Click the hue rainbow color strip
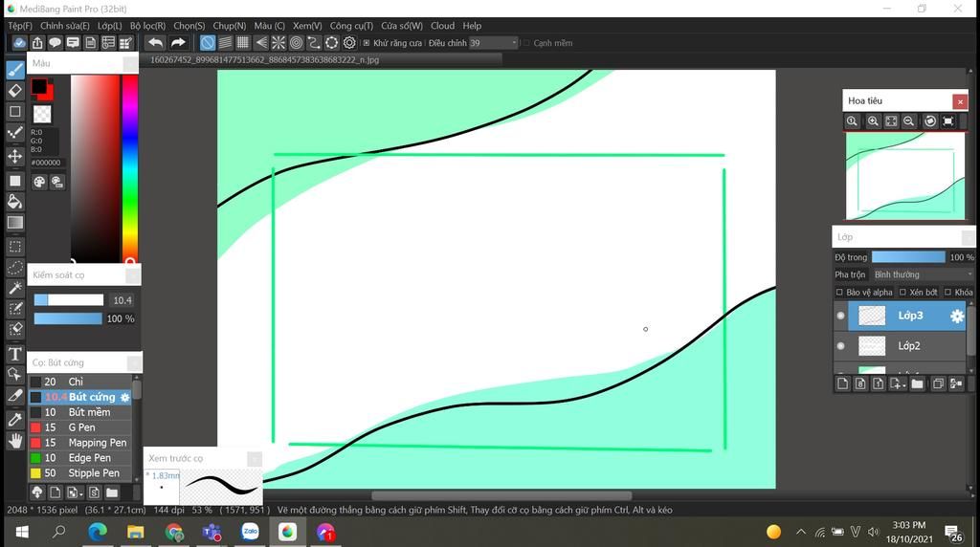Viewport: 980px width, 547px height. tap(129, 168)
